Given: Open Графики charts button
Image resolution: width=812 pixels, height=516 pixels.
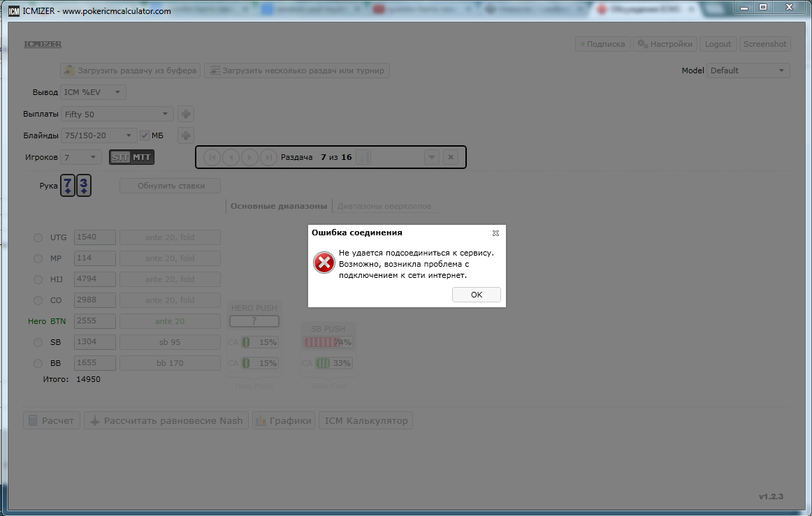Looking at the screenshot, I should coord(284,421).
